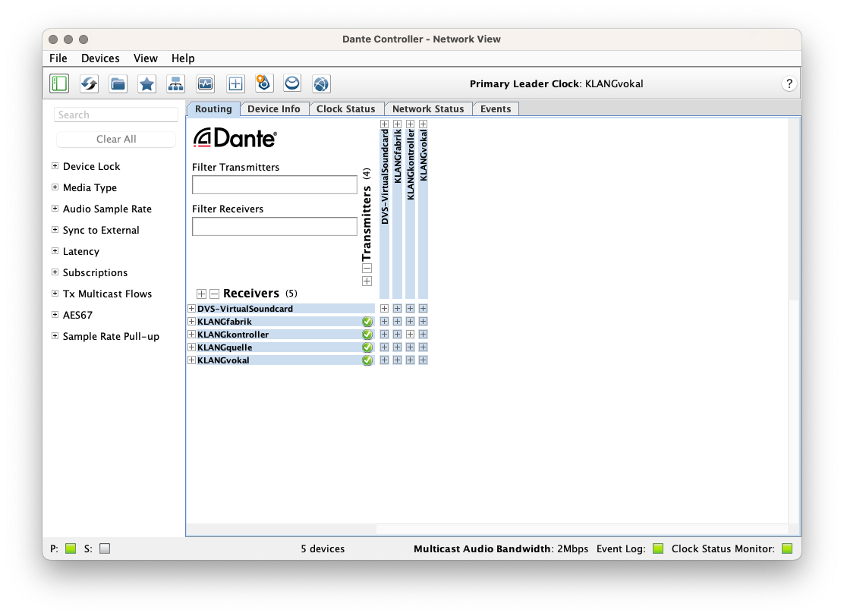Switch to the Routing tab
Screen dimensions: 844x616
(214, 108)
